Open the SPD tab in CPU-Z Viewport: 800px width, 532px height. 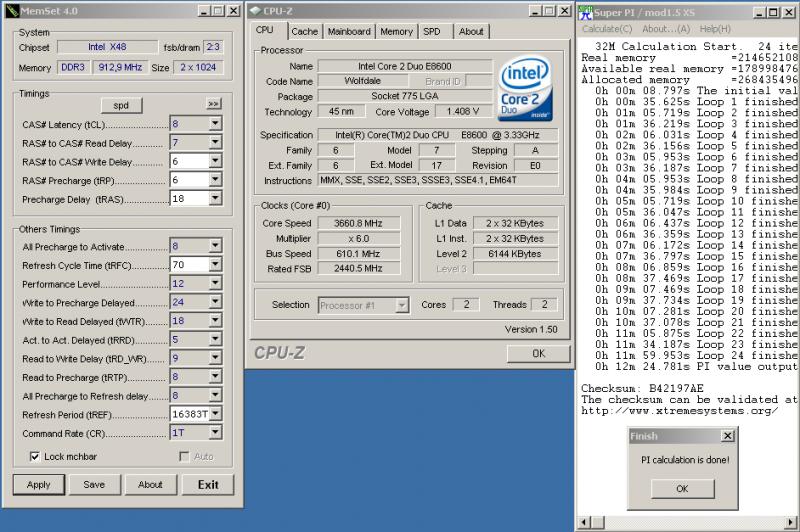[x=432, y=32]
